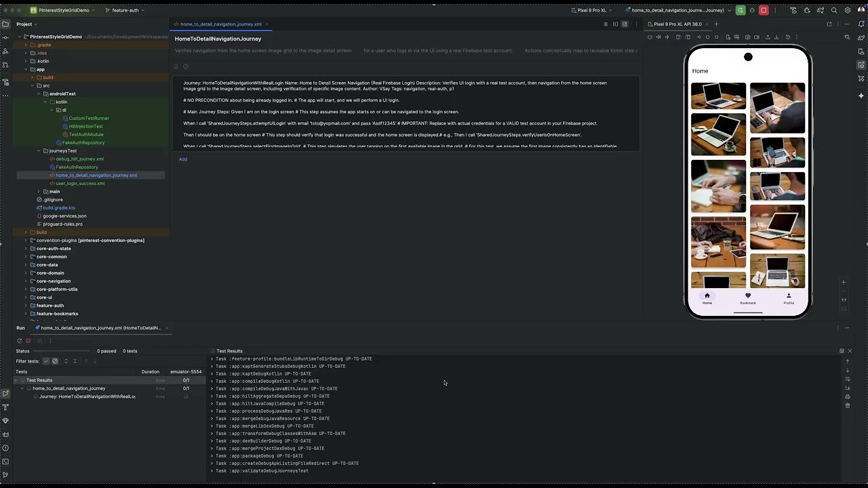Image resolution: width=868 pixels, height=488 pixels.
Task: Click the Add link below journey steps
Action: (183, 159)
